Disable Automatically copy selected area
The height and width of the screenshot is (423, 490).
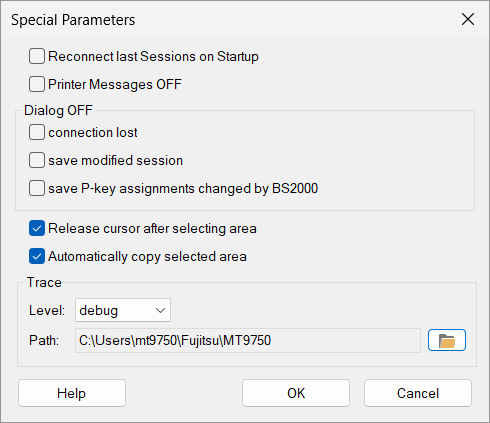click(x=37, y=256)
